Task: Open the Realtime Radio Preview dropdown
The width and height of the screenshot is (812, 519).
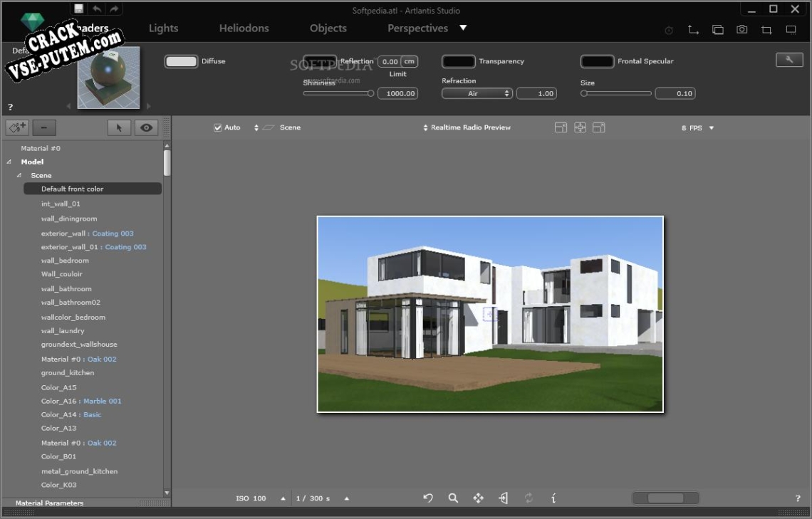Action: pos(467,127)
